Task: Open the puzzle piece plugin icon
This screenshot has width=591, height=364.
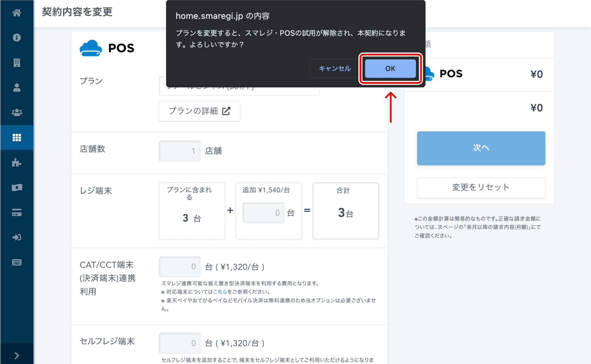Action: point(17,162)
